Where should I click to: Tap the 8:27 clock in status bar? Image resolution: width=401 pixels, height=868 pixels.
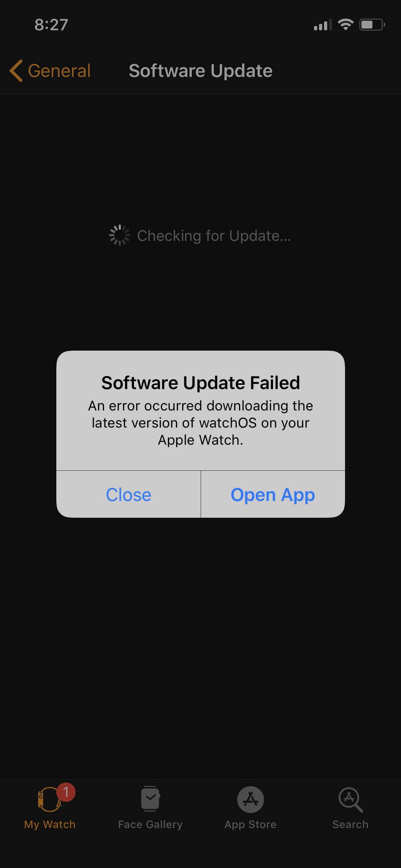coord(51,25)
